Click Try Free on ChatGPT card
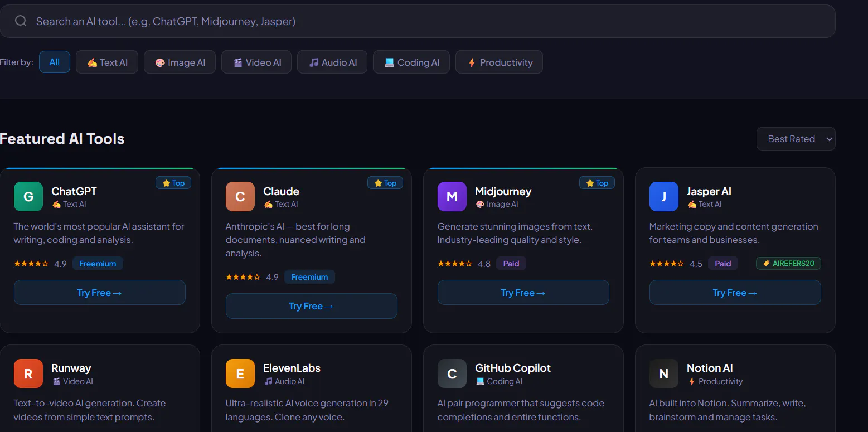The width and height of the screenshot is (868, 432). (100, 293)
